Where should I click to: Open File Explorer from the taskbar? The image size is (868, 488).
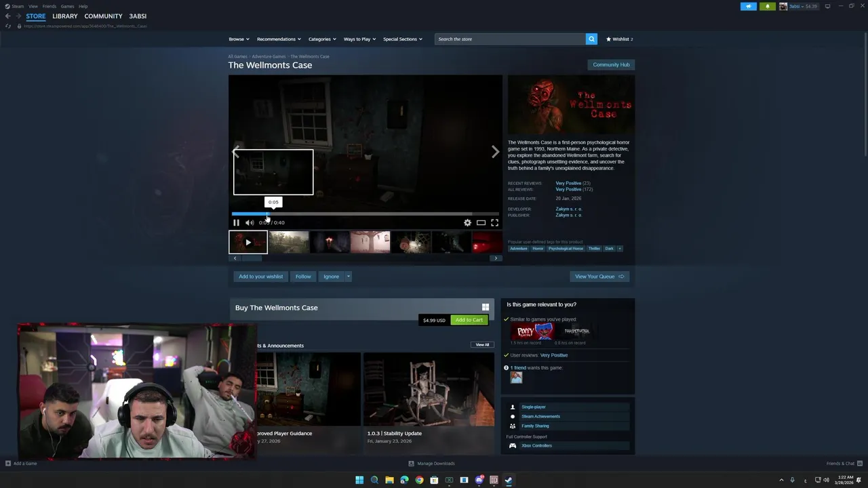389,480
